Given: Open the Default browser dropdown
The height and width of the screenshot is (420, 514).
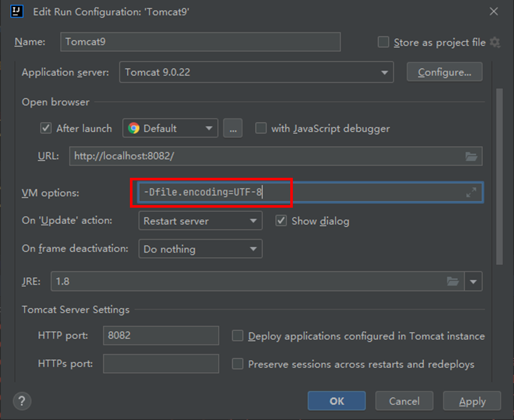Looking at the screenshot, I should [170, 128].
